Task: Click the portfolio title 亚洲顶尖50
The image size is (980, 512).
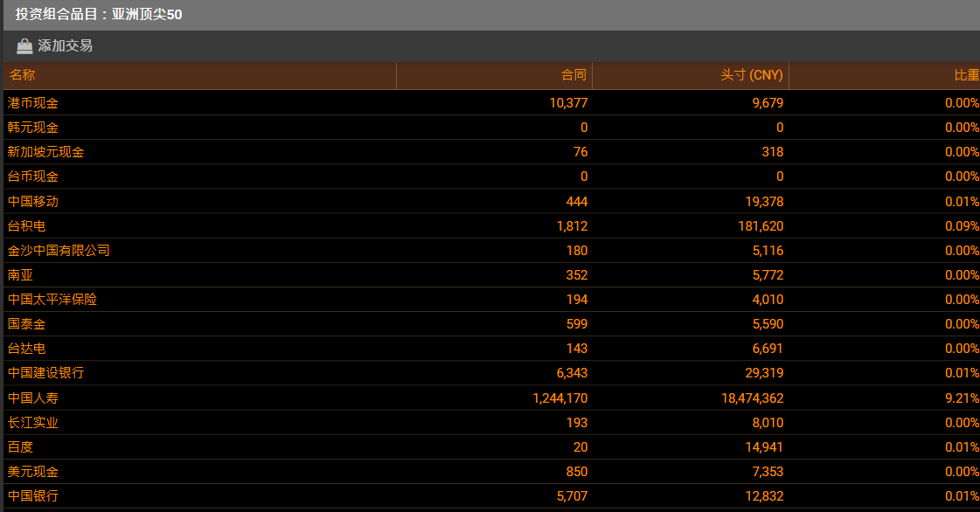Action: pos(147,14)
